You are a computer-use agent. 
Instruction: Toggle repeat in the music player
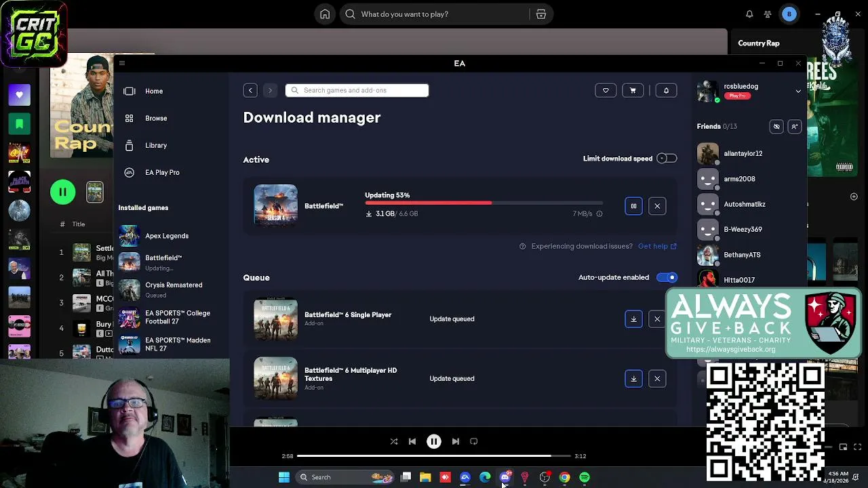click(474, 441)
